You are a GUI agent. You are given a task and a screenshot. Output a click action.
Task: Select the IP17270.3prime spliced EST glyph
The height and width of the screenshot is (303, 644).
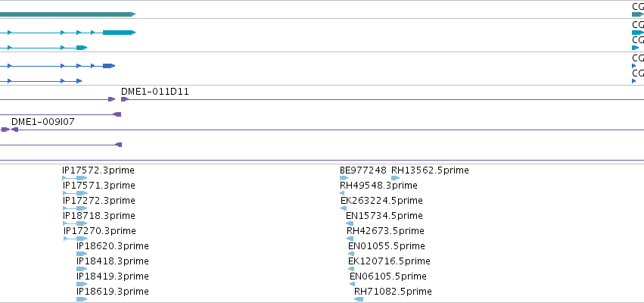coord(76,239)
